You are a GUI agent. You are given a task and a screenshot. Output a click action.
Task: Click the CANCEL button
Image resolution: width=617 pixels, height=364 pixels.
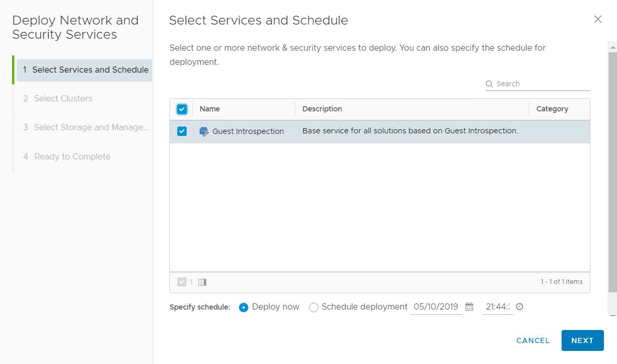pyautogui.click(x=533, y=340)
